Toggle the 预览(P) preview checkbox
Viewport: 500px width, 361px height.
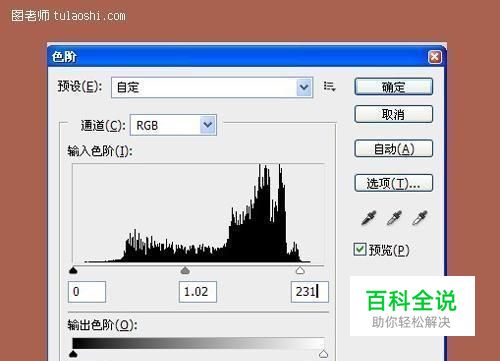pos(360,249)
